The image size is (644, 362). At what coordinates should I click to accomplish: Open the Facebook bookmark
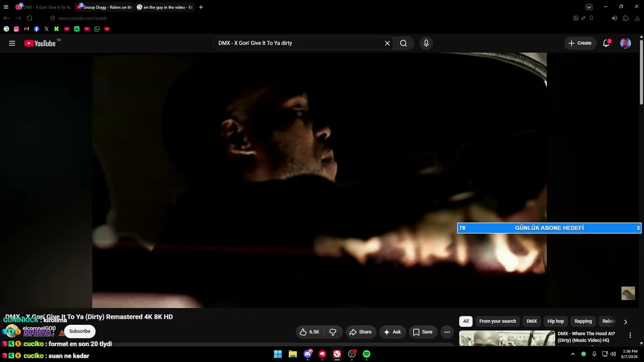point(36,29)
